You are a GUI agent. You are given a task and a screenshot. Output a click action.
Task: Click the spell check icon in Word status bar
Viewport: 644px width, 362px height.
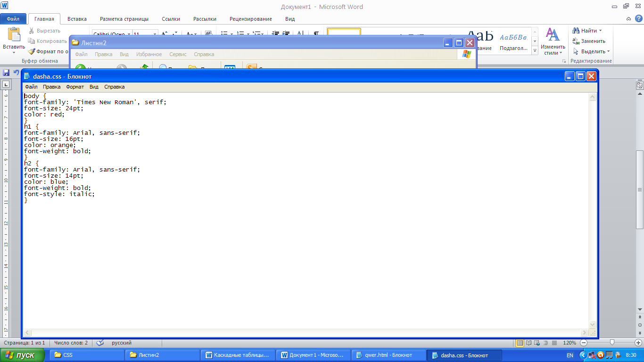click(100, 343)
